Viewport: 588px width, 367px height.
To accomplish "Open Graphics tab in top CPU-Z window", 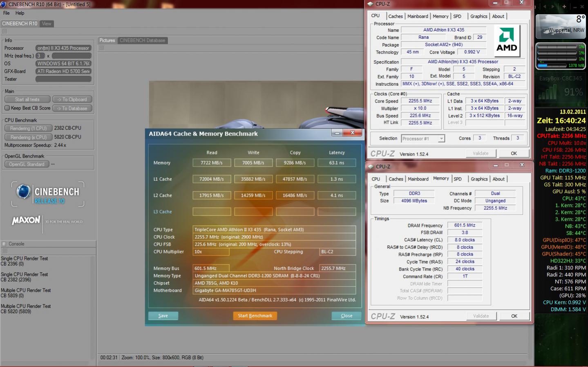I will tap(478, 16).
